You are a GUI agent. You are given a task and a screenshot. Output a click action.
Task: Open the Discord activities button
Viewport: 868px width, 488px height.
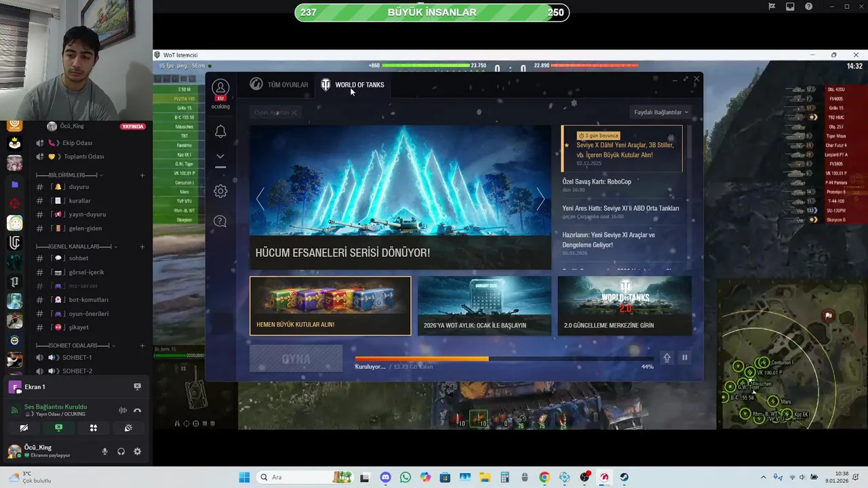pos(94,428)
